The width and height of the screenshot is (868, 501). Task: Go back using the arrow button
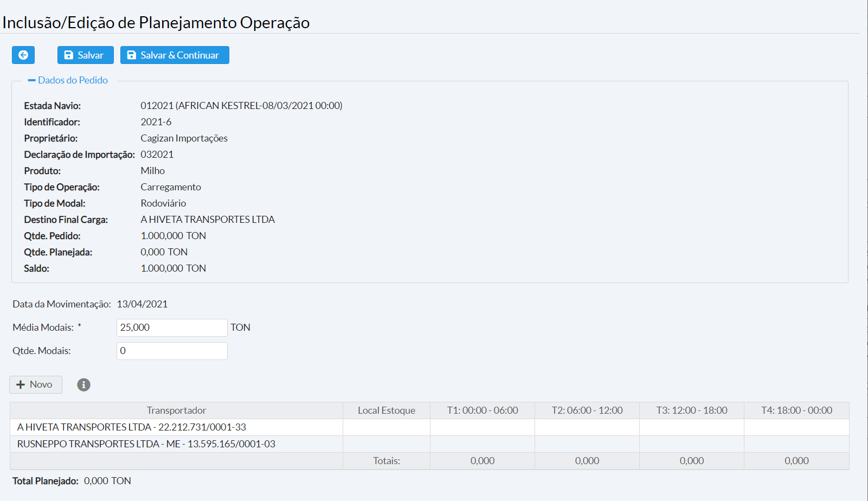[x=23, y=55]
